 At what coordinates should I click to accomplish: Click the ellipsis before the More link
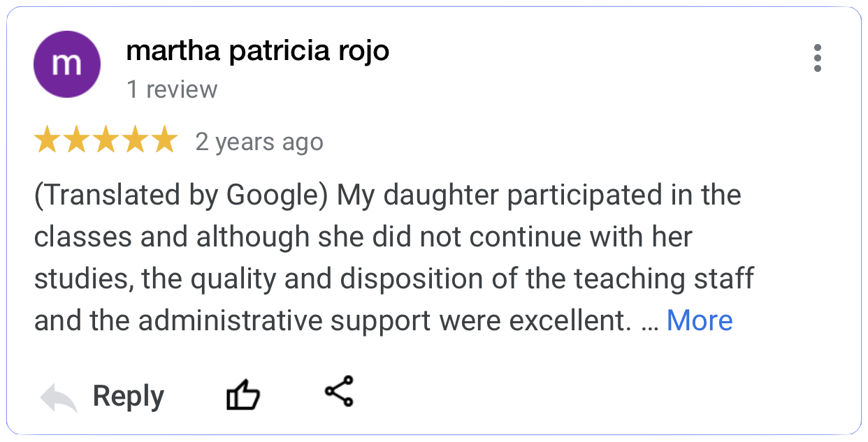tap(649, 322)
